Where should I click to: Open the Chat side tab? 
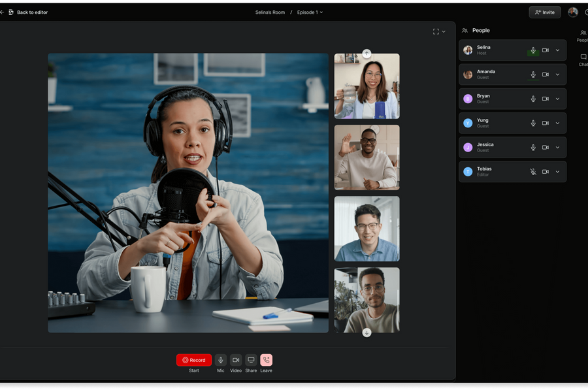[x=583, y=60]
